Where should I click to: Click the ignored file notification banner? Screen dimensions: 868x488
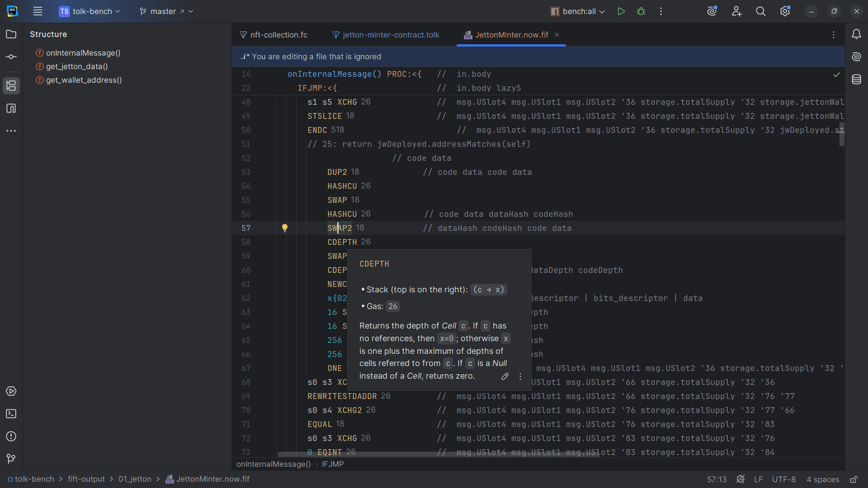point(538,56)
